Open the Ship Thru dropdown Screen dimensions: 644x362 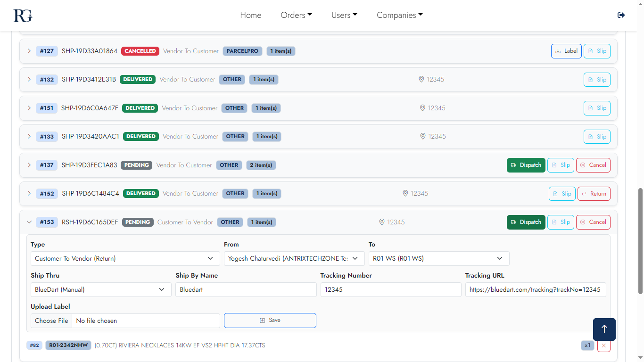tap(101, 289)
